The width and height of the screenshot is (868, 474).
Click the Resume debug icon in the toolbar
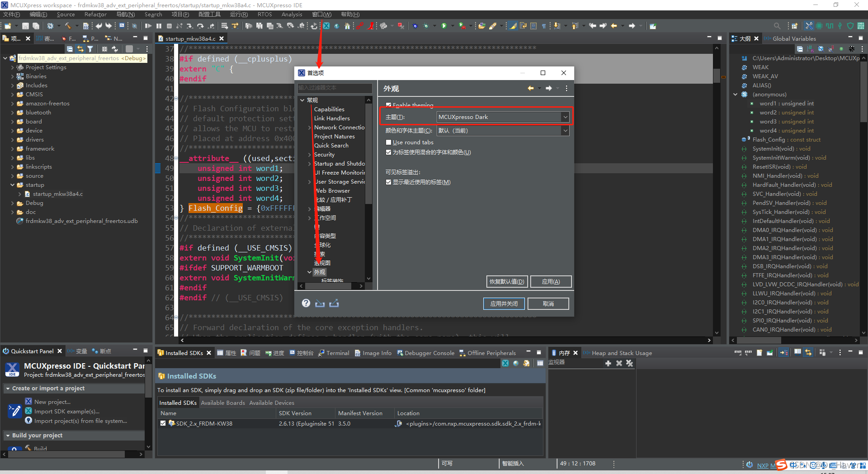[148, 26]
